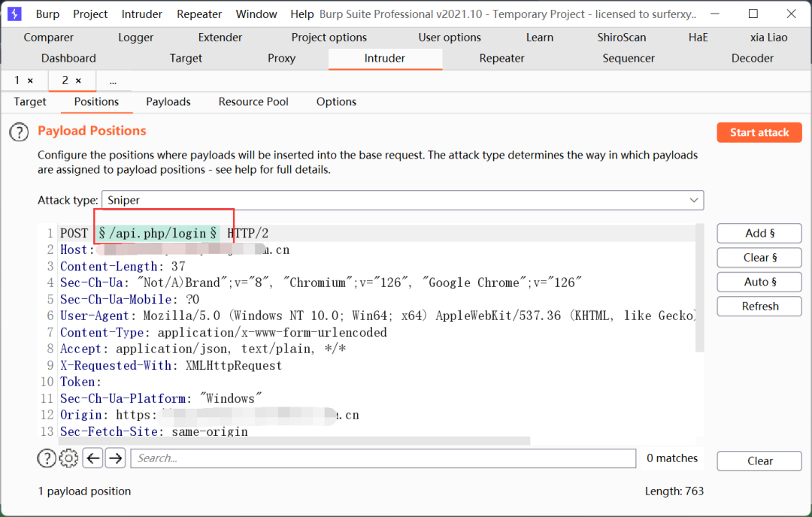The height and width of the screenshot is (517, 812).
Task: Click the Clear § button
Action: pyautogui.click(x=759, y=258)
